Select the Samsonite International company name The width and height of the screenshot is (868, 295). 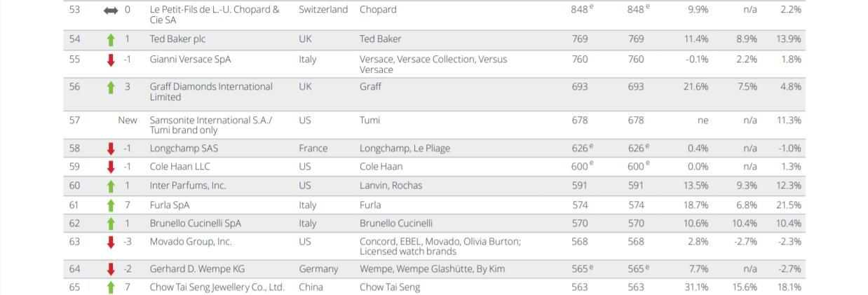point(211,125)
